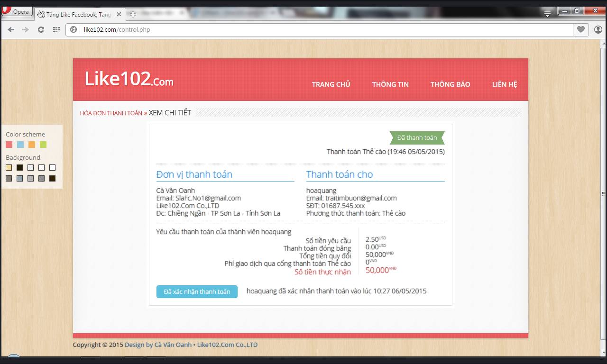
Task: Open the tab menu stacked-lines icon
Action: point(547,14)
